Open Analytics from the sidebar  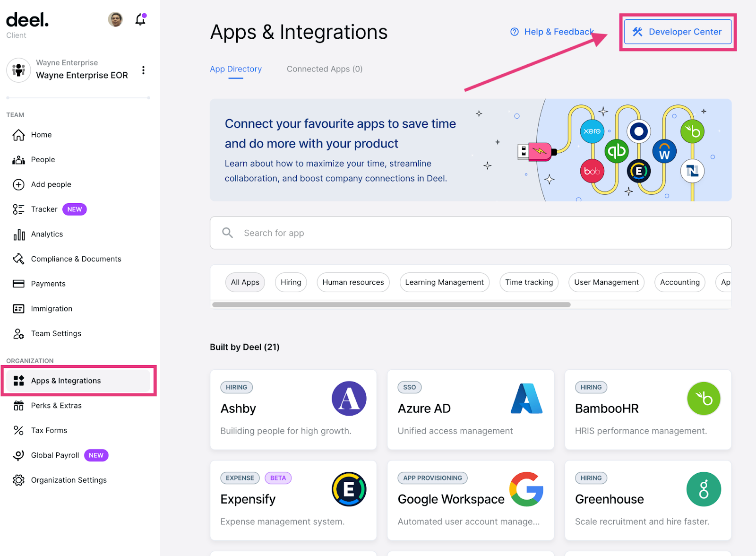point(47,234)
